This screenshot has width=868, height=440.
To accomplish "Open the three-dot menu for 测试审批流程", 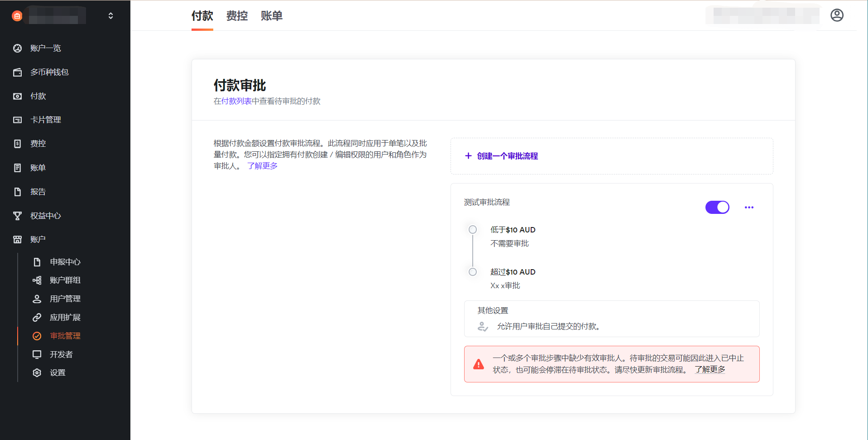I will [x=749, y=208].
